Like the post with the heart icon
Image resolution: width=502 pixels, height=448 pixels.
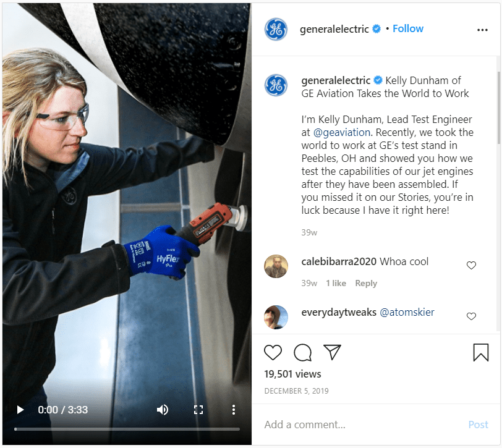click(273, 352)
